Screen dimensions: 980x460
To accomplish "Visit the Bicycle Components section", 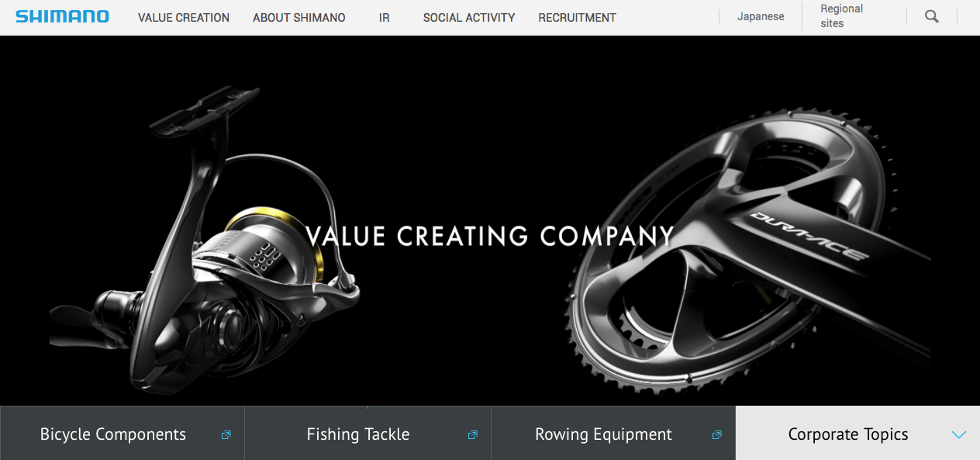I will [x=122, y=434].
